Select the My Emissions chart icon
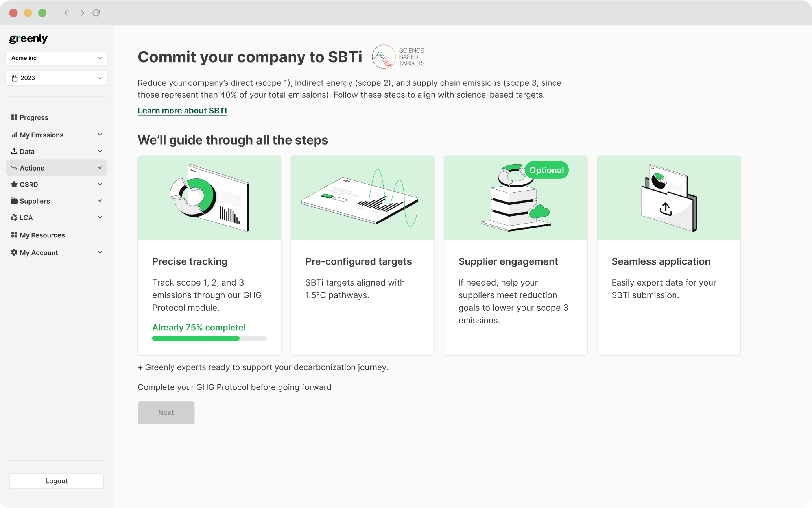812x508 pixels. tap(14, 135)
